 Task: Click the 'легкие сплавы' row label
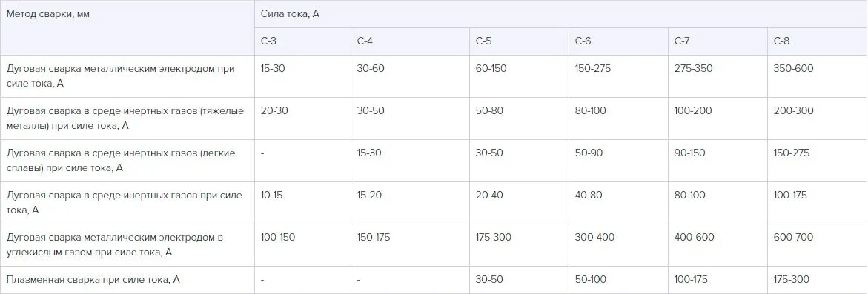[x=127, y=161]
